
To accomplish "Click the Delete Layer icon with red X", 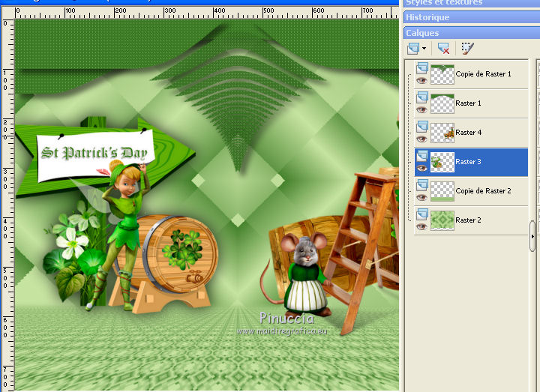I will pyautogui.click(x=443, y=49).
